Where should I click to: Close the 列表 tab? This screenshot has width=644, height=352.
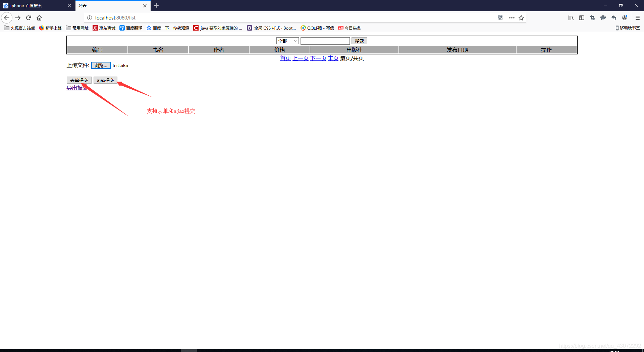[145, 6]
